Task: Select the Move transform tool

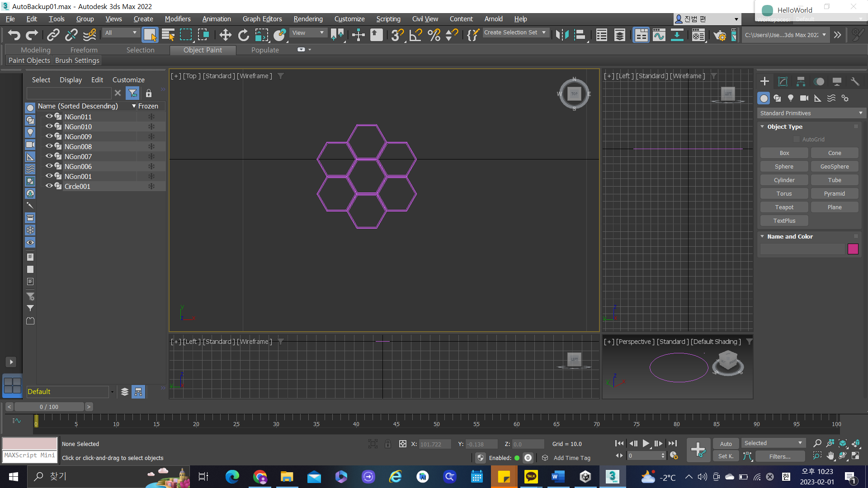Action: pos(225,35)
